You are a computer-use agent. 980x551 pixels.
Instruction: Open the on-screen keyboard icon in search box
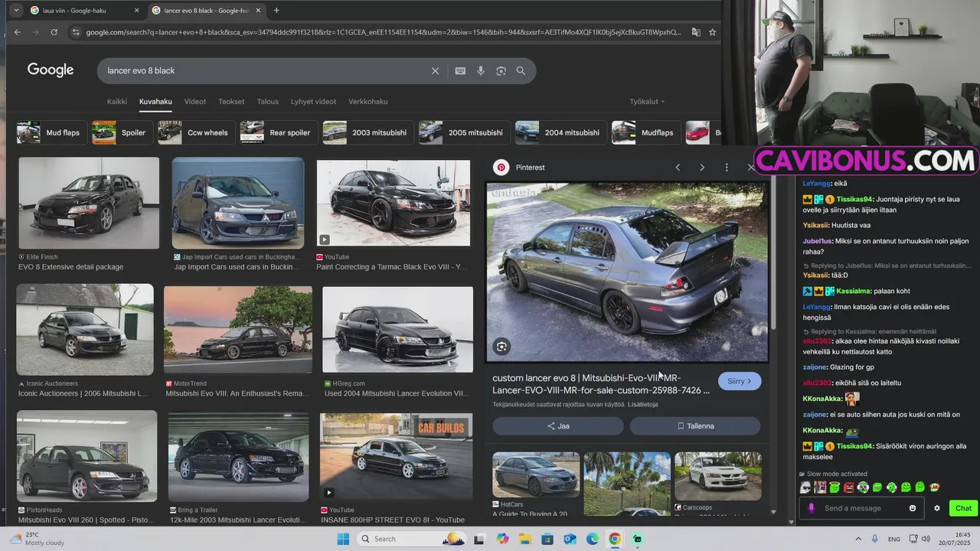(x=460, y=70)
